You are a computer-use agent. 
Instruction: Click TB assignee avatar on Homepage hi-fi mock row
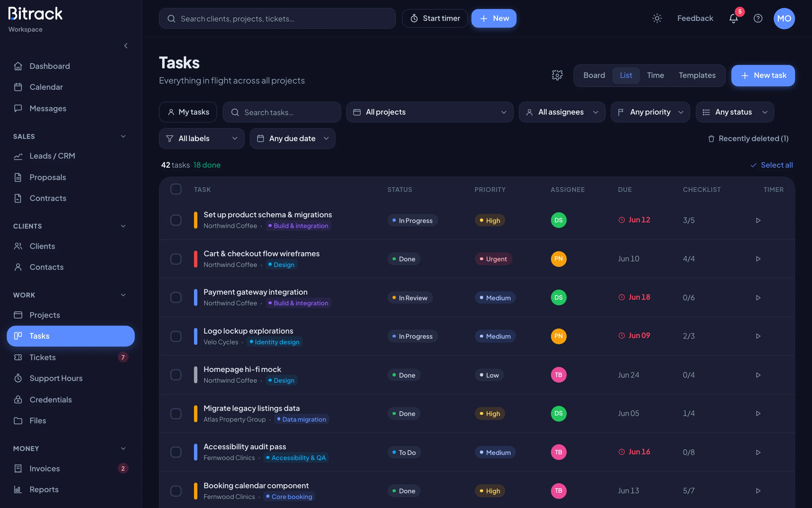click(558, 375)
